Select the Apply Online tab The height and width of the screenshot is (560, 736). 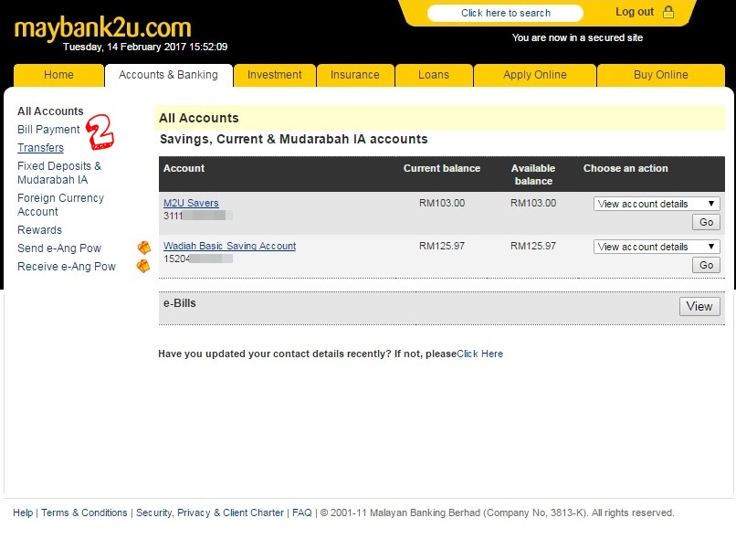pyautogui.click(x=534, y=75)
